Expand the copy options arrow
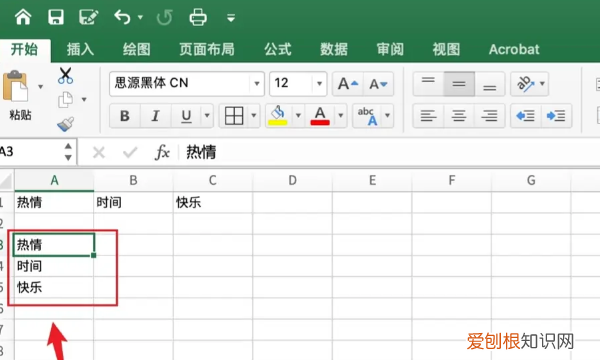The width and height of the screenshot is (600, 360). point(84,100)
